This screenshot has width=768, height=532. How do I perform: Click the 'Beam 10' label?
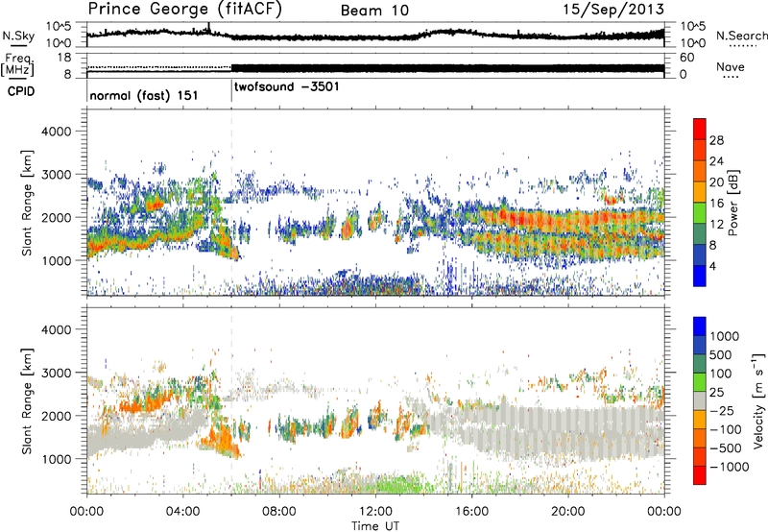click(374, 11)
